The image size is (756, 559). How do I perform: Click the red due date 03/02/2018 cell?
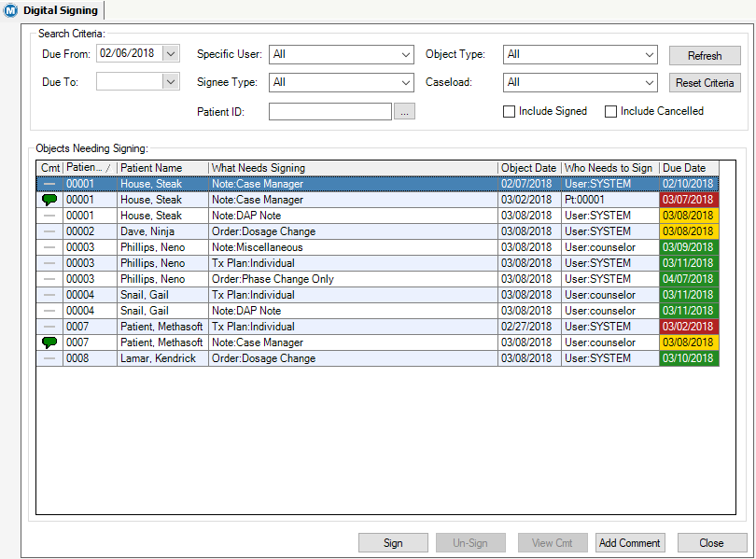click(689, 327)
